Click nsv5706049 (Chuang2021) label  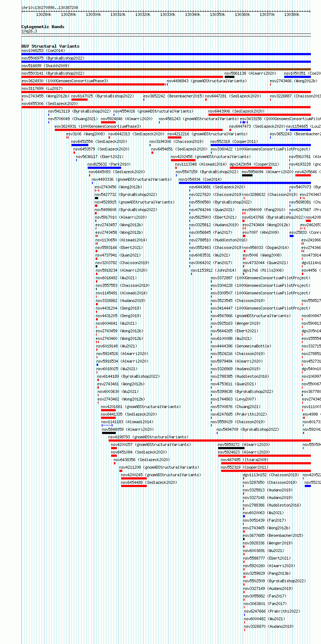click(73, 119)
